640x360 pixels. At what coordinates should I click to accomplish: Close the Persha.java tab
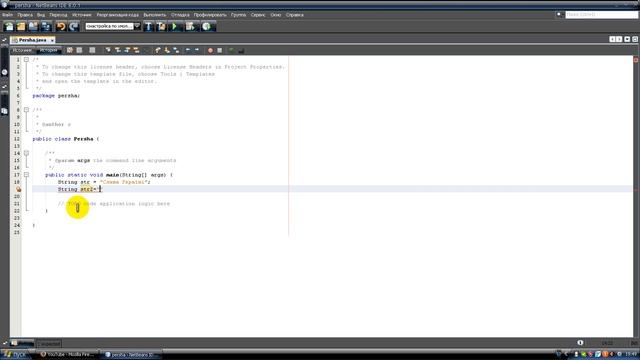pyautogui.click(x=52, y=40)
